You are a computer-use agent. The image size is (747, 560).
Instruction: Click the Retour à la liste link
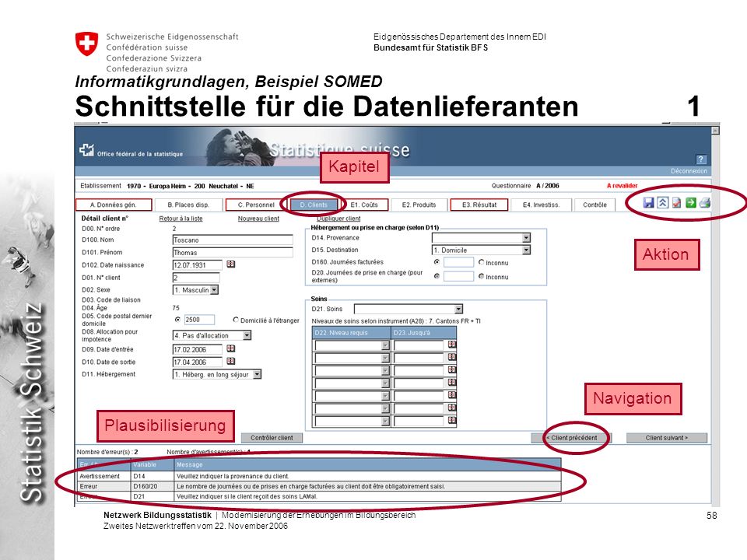[181, 219]
